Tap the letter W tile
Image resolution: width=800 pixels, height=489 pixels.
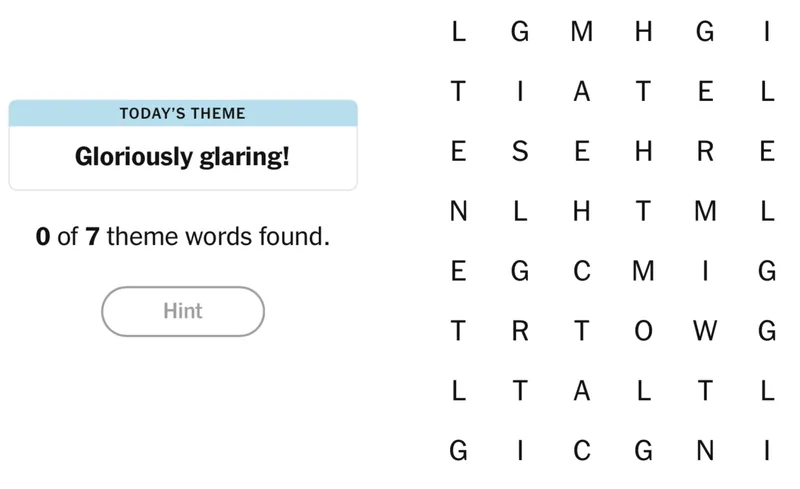pos(705,332)
